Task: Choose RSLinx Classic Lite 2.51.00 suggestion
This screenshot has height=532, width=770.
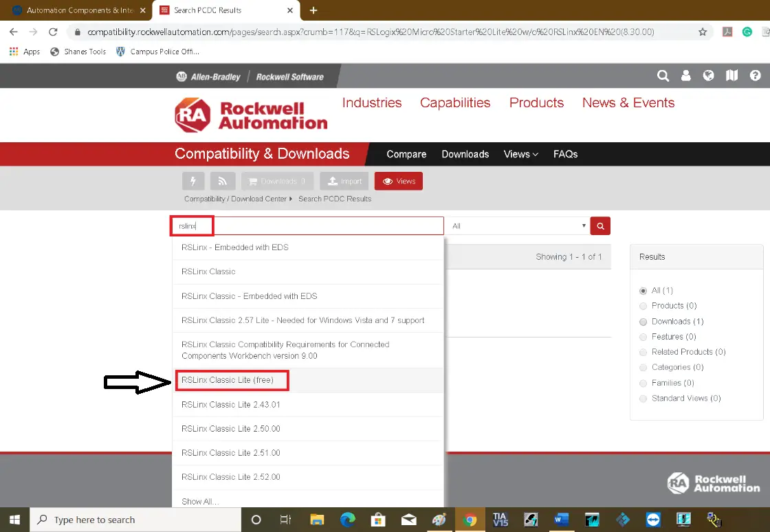Action: [x=308, y=452]
